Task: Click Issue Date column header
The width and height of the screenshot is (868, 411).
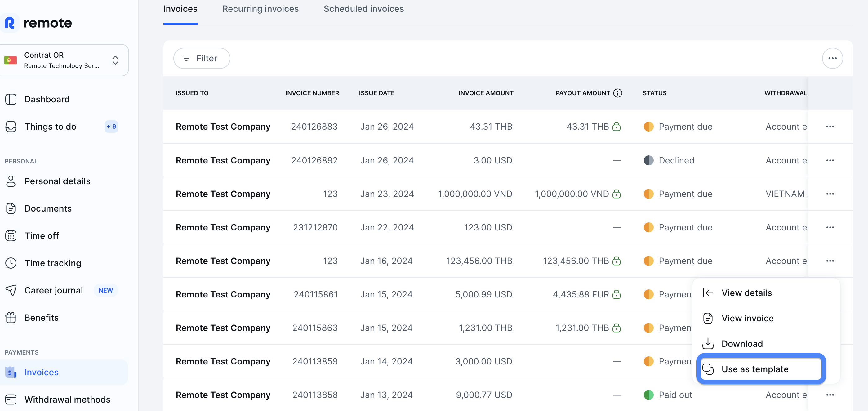Action: tap(376, 93)
